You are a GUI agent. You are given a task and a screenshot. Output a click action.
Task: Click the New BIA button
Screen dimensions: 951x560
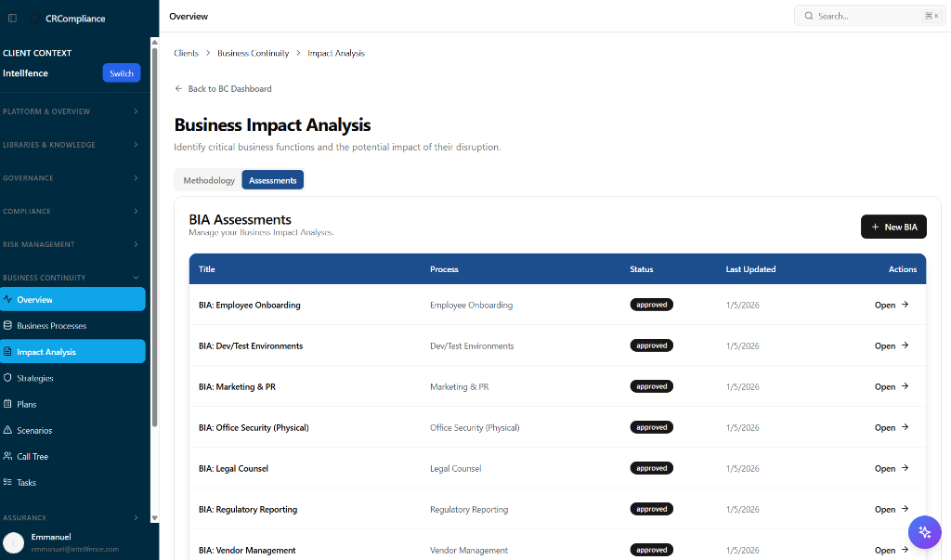click(893, 227)
